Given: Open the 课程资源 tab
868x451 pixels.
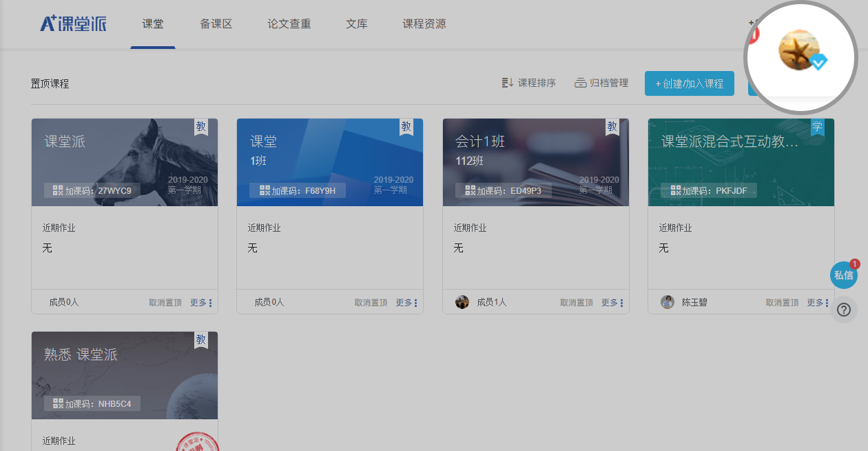Looking at the screenshot, I should click(x=424, y=24).
